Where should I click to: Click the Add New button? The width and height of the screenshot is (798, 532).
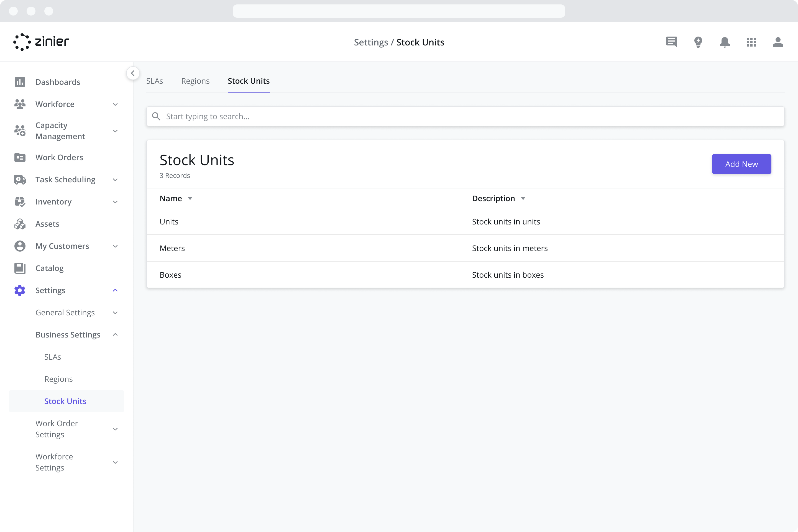point(741,164)
